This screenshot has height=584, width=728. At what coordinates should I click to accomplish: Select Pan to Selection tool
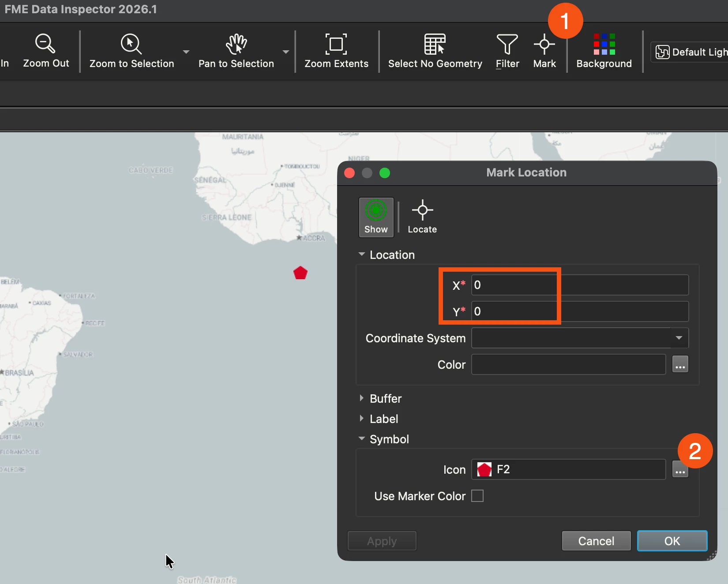(236, 51)
